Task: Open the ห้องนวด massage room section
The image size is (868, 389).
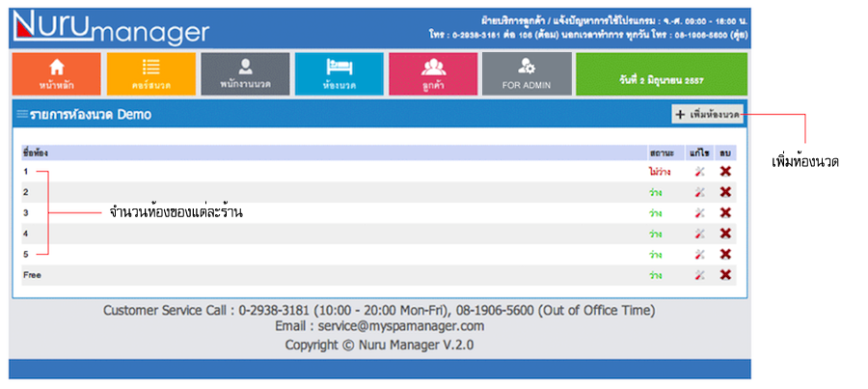Action: coord(338,74)
